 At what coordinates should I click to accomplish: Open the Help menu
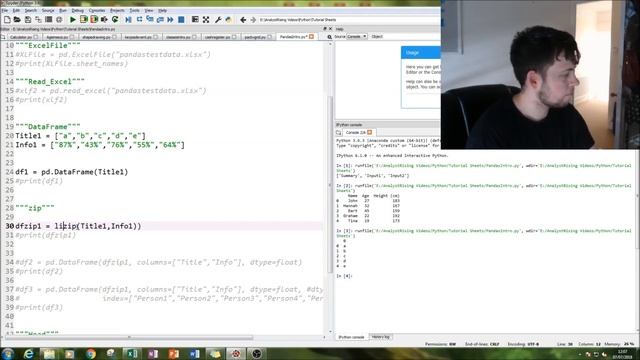162,10
